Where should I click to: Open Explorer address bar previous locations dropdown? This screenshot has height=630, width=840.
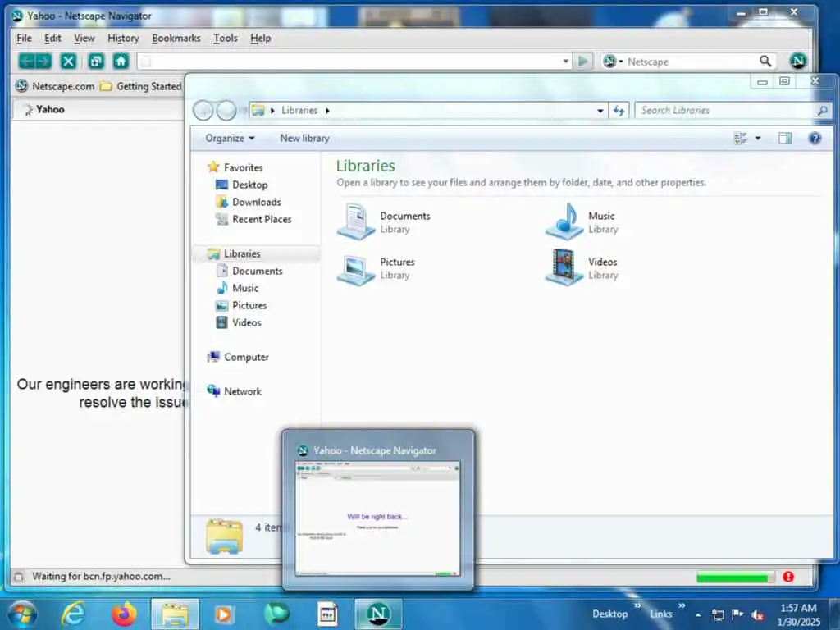[x=600, y=111]
